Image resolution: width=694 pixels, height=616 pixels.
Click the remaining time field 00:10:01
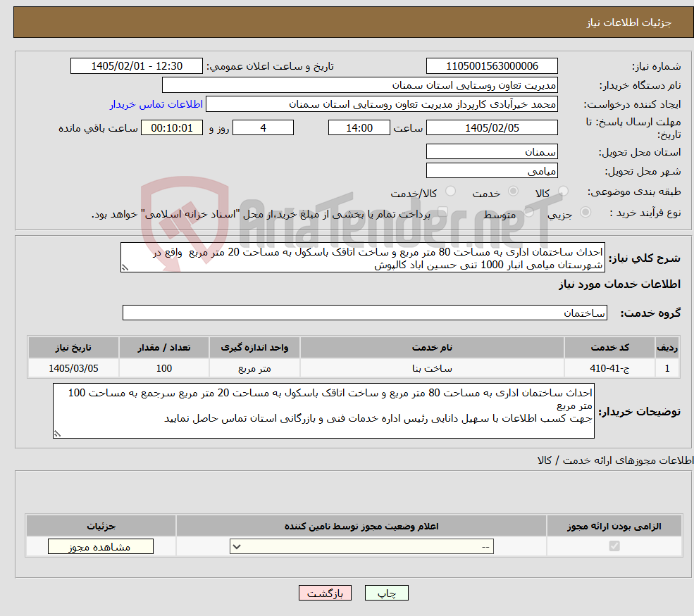point(172,128)
